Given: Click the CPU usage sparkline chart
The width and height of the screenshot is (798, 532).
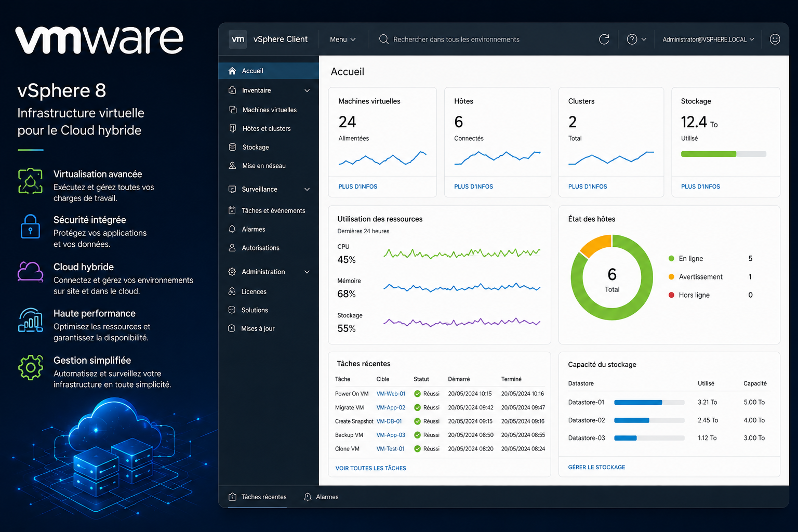Looking at the screenshot, I should [462, 254].
